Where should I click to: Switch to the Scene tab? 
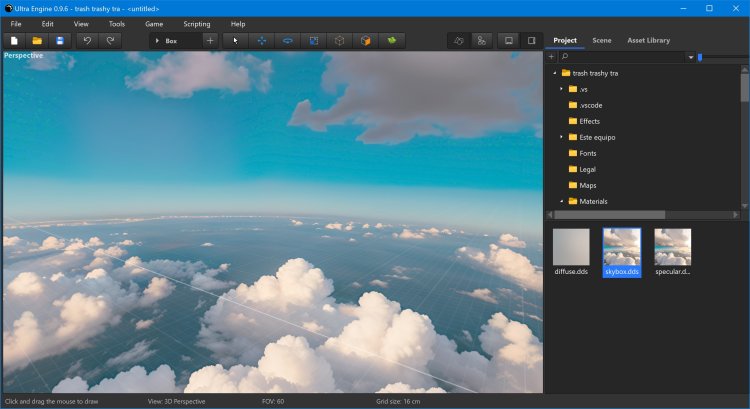pos(602,40)
